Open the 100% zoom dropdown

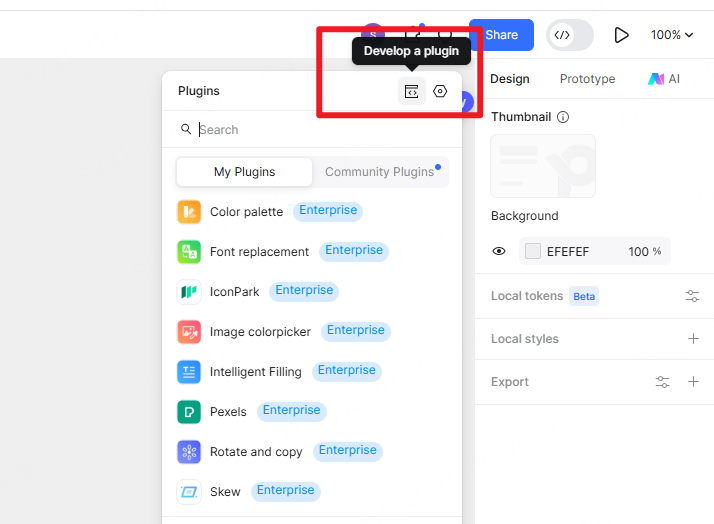[x=671, y=35]
